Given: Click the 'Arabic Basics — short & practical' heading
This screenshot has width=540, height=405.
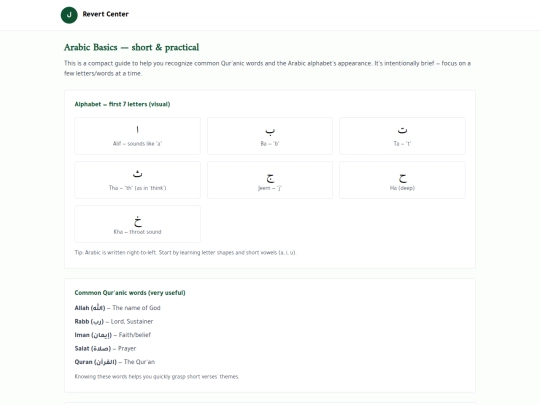Looking at the screenshot, I should tap(132, 47).
